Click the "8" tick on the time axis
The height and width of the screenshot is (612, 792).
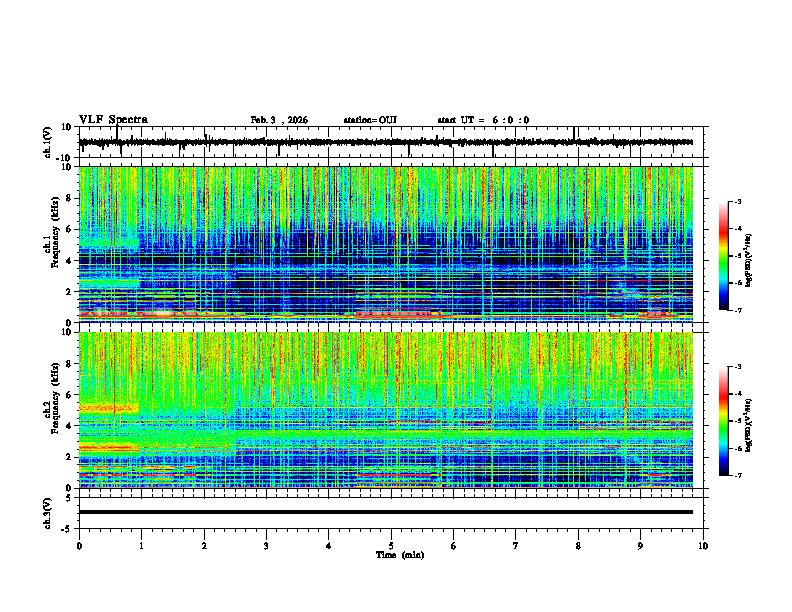click(x=578, y=546)
